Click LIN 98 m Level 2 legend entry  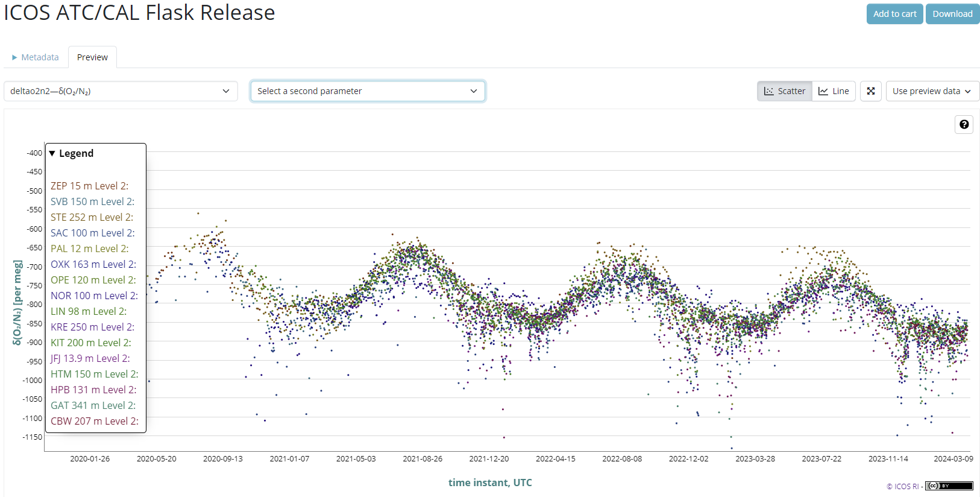point(89,311)
